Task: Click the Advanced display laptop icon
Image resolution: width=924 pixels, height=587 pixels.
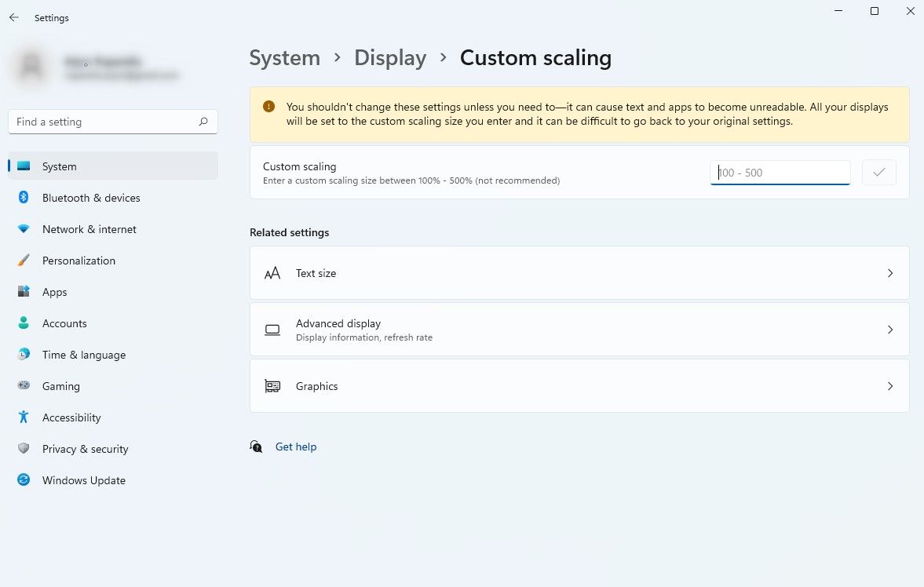Action: (x=272, y=330)
